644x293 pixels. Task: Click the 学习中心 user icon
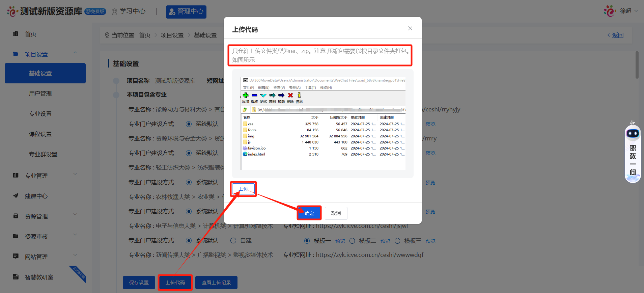coord(115,12)
